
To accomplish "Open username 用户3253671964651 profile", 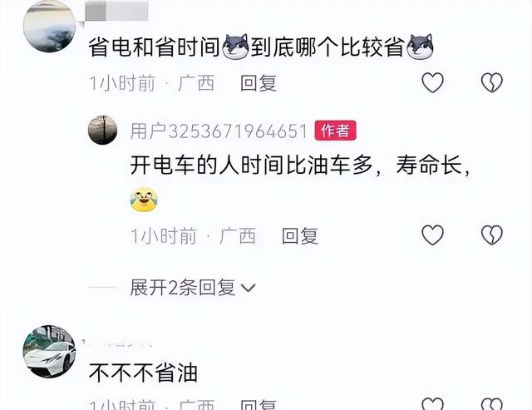I will pos(219,131).
